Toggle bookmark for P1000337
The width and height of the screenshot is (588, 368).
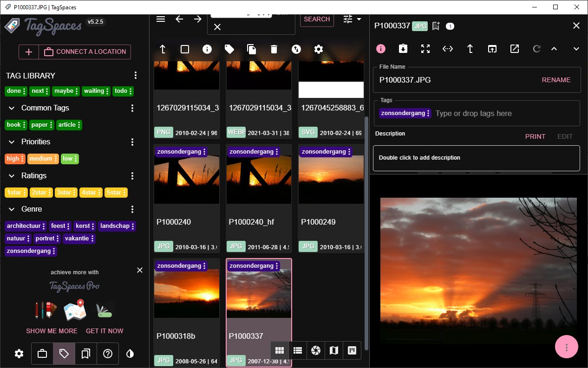pos(436,26)
